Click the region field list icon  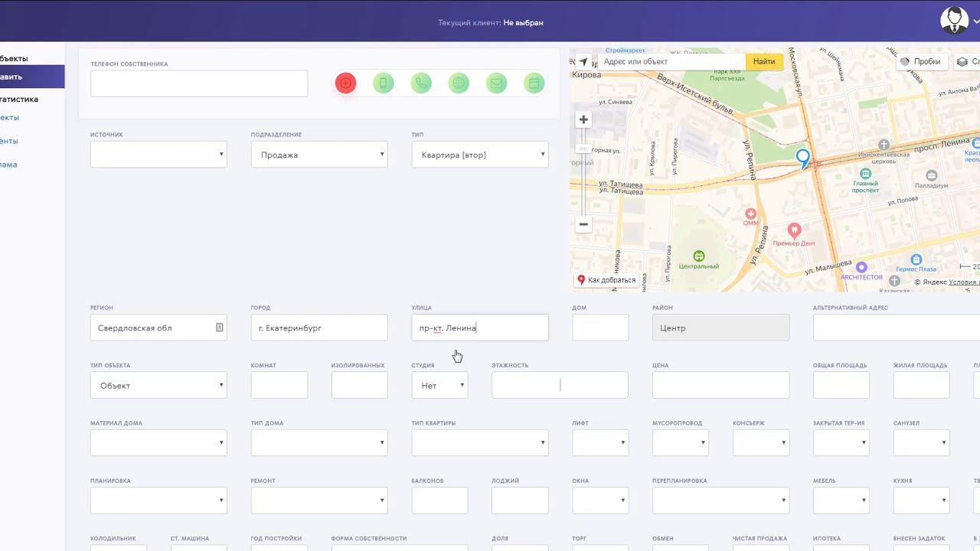(219, 328)
